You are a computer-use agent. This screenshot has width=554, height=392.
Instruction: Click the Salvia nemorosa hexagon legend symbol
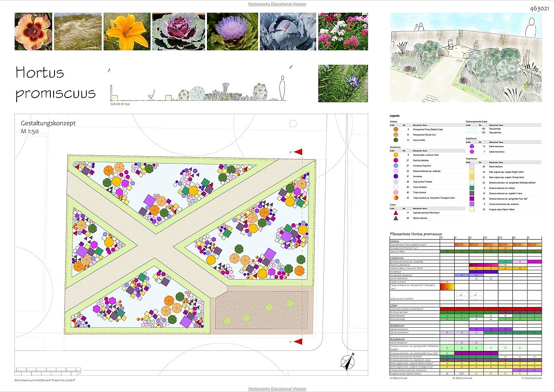pos(472,146)
